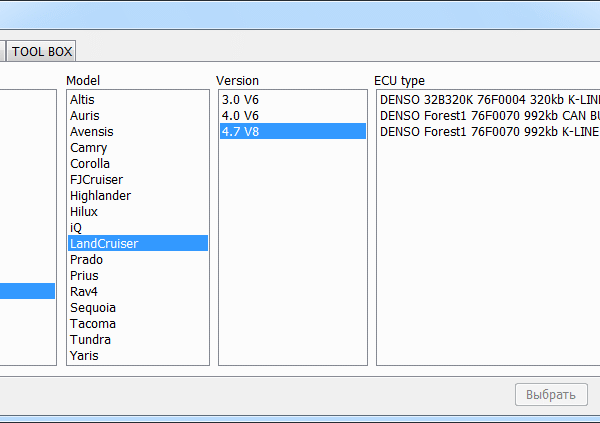Pick Hilux in the Model list

(x=138, y=212)
